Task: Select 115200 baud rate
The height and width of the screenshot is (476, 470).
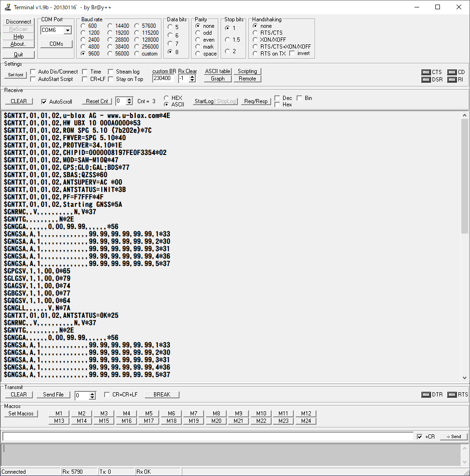Action: pos(137,33)
